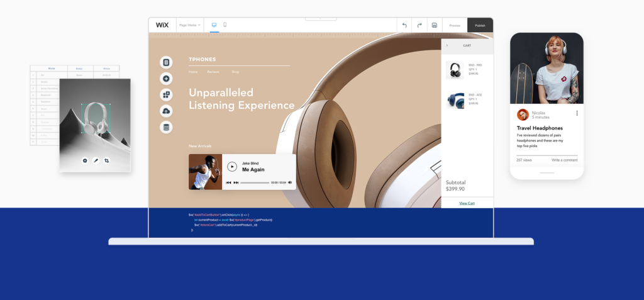The width and height of the screenshot is (644, 300).
Task: Click the addToCartButton code line
Action: coord(218,215)
